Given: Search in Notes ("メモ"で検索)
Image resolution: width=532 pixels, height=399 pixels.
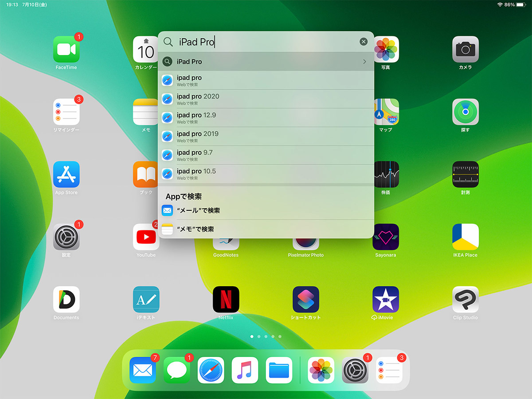Looking at the screenshot, I should pos(266,229).
